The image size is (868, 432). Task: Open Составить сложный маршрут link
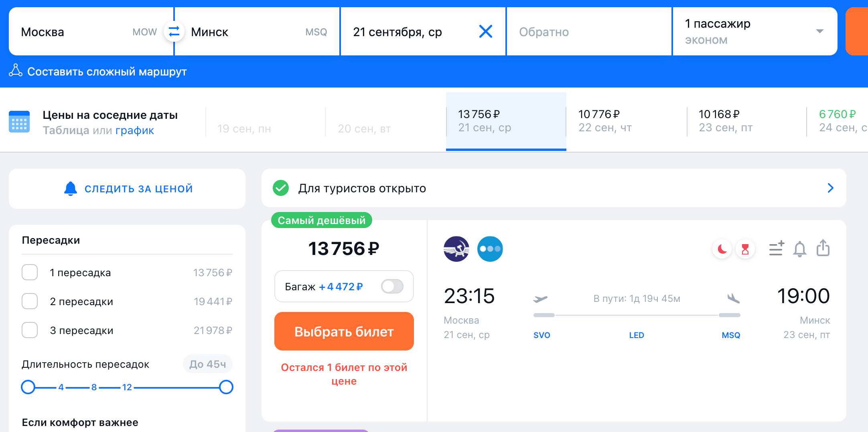tap(107, 72)
